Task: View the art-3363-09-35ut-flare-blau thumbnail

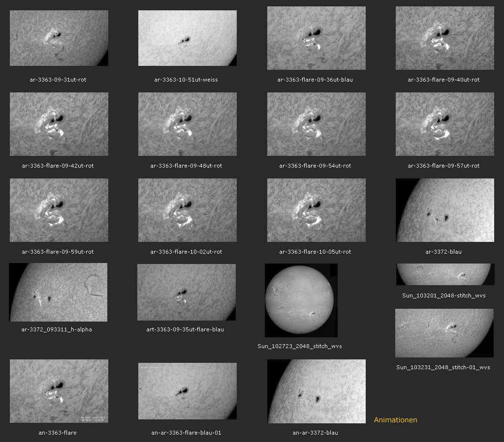Action: [x=187, y=292]
